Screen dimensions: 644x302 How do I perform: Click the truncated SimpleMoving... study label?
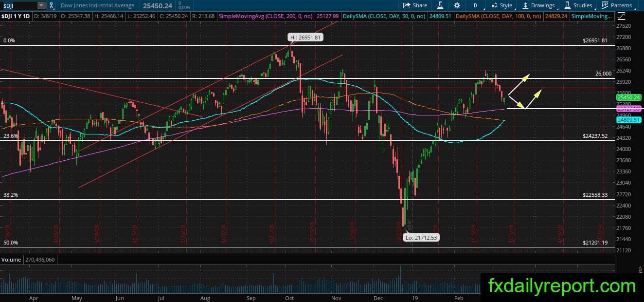tap(592, 16)
